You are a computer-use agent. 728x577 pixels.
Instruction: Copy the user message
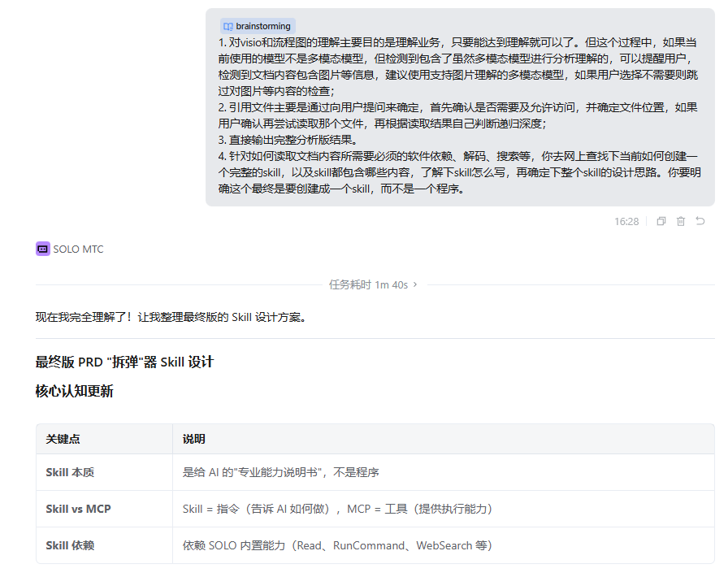click(x=661, y=221)
